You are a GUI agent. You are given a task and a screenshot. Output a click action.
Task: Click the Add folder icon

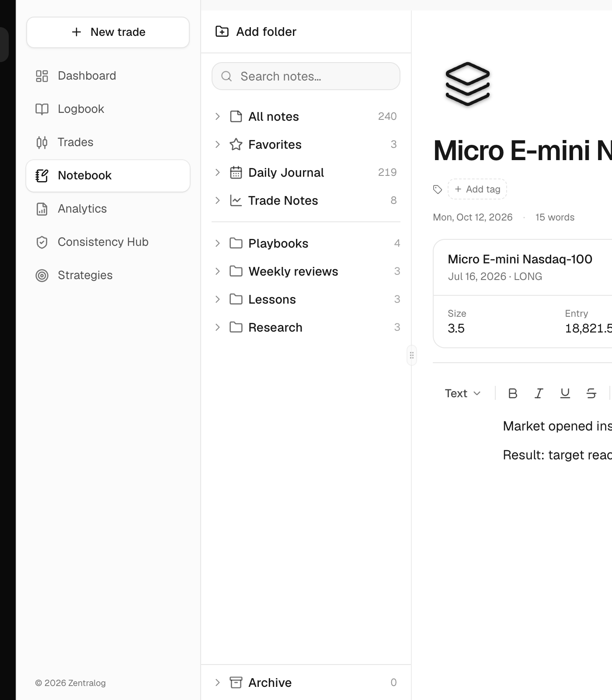click(x=222, y=31)
